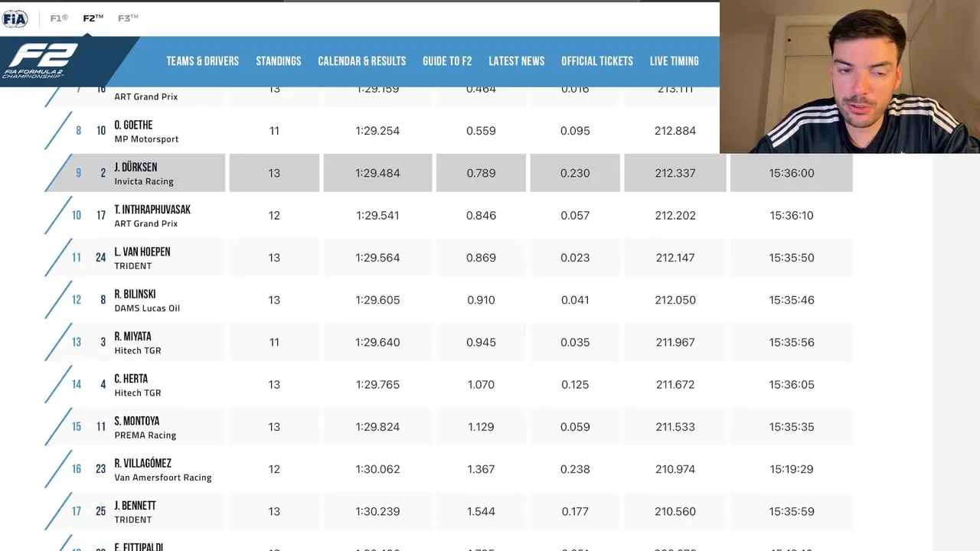The height and width of the screenshot is (551, 980).
Task: Click interval value 0.238
Action: [575, 469]
